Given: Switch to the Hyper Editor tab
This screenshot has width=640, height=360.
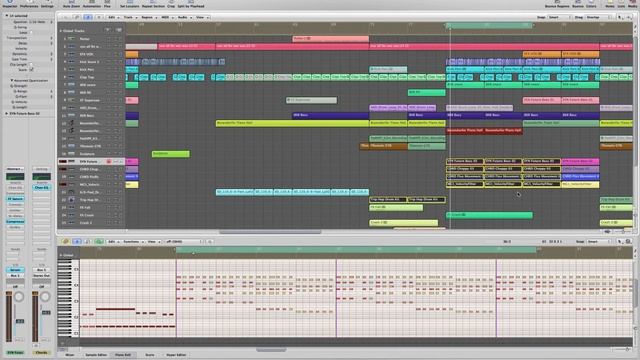Looking at the screenshot, I should click(x=176, y=355).
